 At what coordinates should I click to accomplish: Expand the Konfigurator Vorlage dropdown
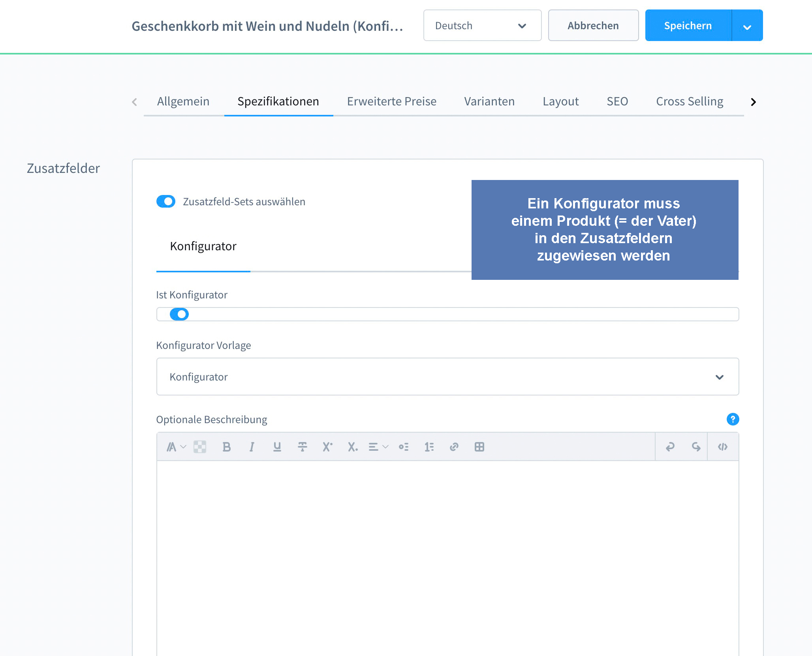pyautogui.click(x=447, y=377)
